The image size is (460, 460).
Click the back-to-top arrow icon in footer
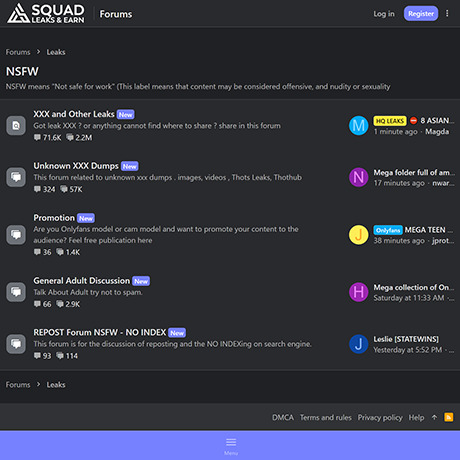(x=434, y=417)
